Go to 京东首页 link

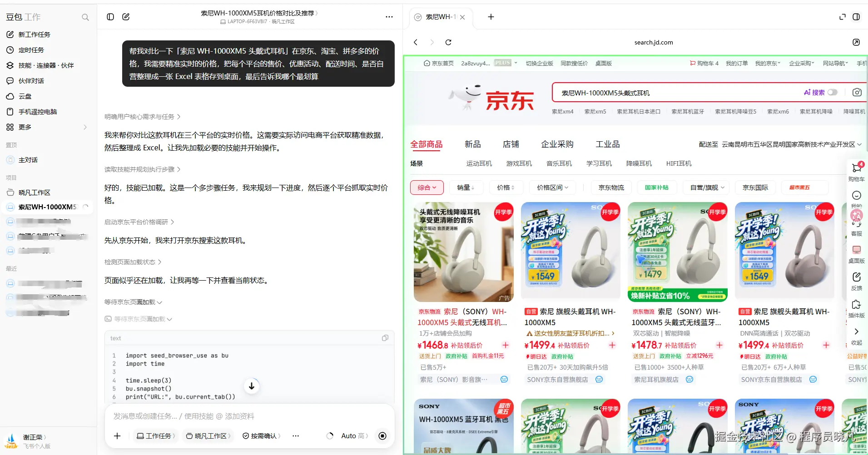click(439, 63)
